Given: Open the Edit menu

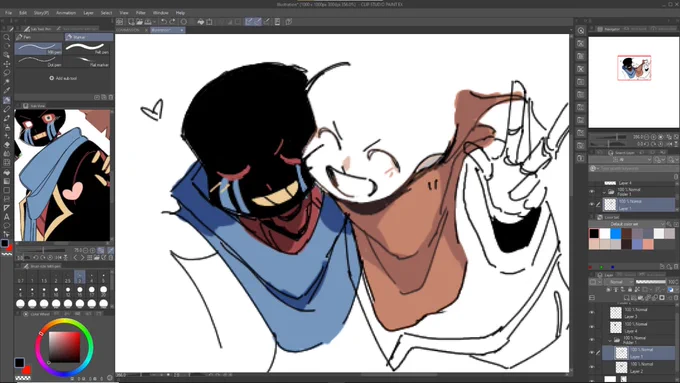Looking at the screenshot, I should coord(23,13).
